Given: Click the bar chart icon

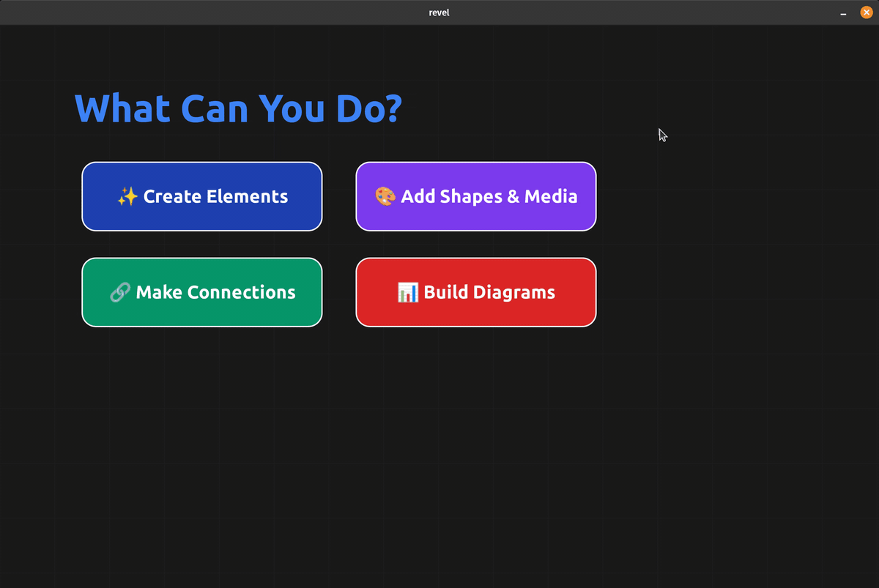Looking at the screenshot, I should [x=407, y=292].
